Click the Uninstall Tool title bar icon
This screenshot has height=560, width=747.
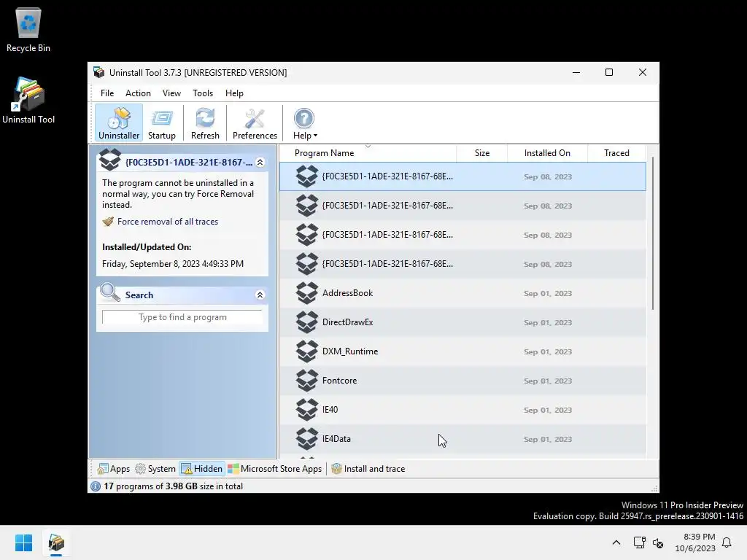click(x=98, y=72)
